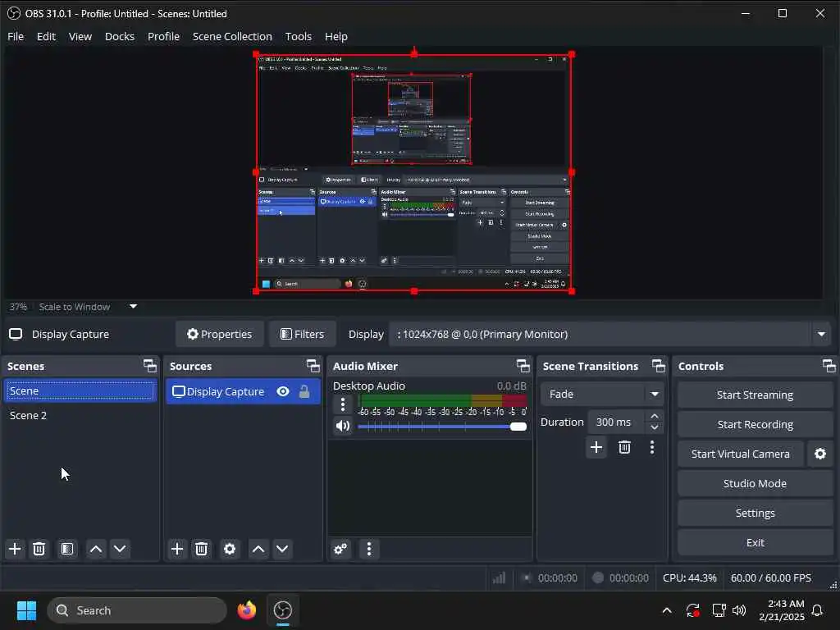Click the network icon in system tray
The width and height of the screenshot is (840, 630).
(719, 610)
